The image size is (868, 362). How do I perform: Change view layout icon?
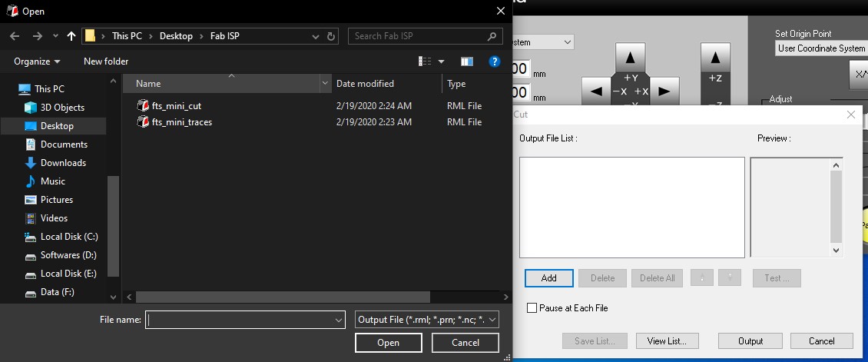(x=425, y=61)
